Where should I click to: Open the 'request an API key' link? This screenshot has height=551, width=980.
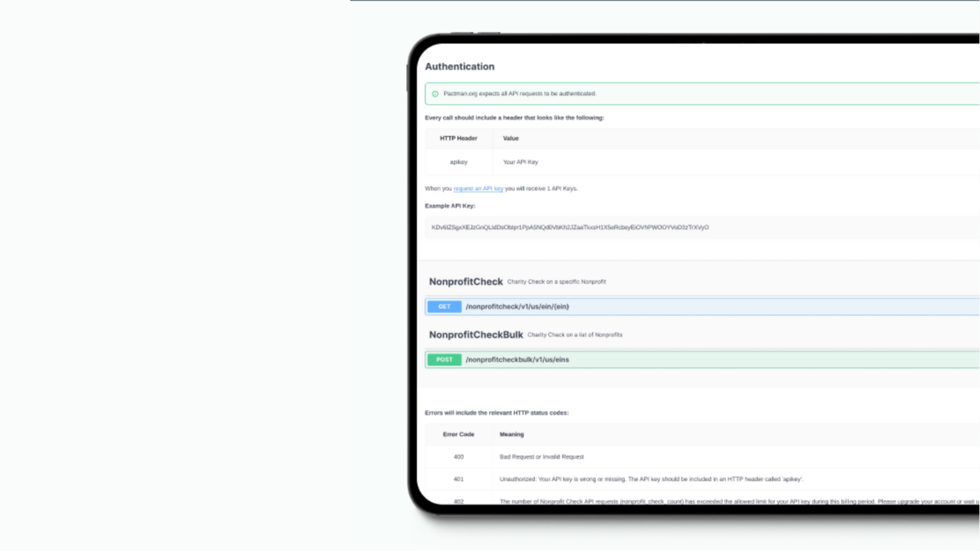click(479, 189)
